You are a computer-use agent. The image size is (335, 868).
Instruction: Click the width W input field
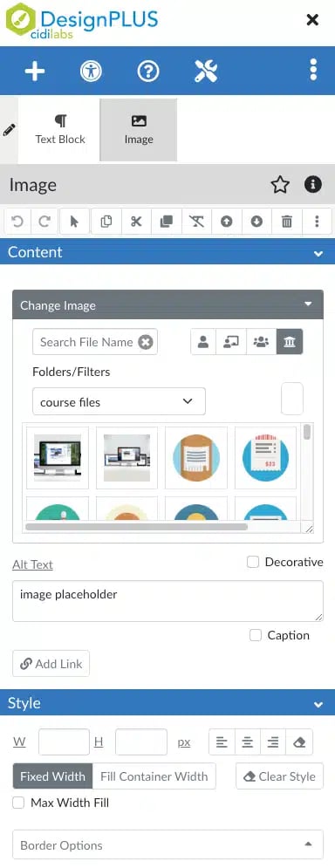[x=64, y=742]
